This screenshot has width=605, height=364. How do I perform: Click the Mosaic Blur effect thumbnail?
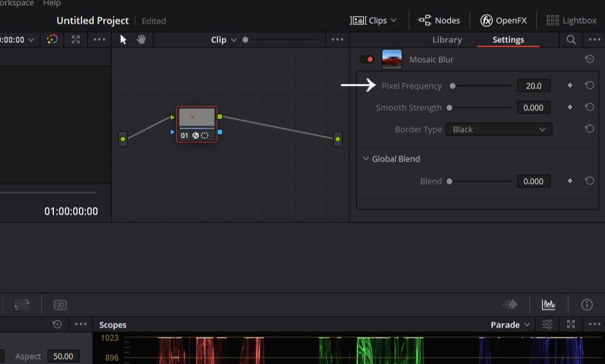pos(391,60)
